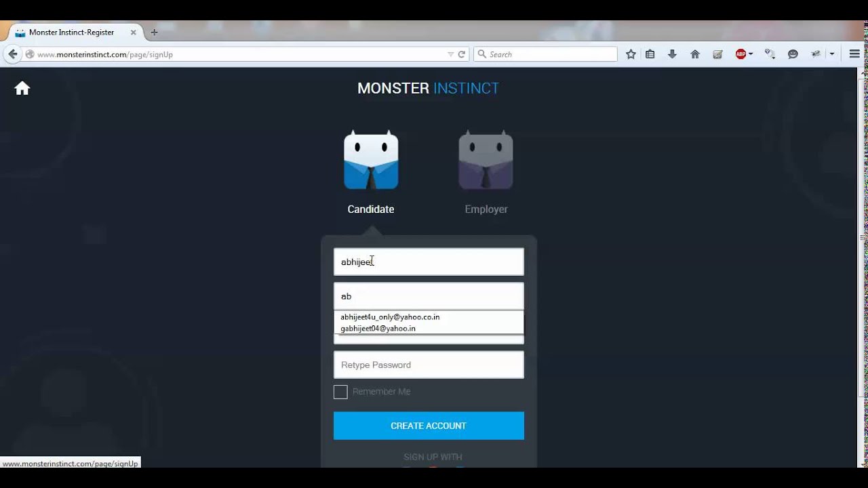868x488 pixels.
Task: Open a new tab with plus button
Action: click(154, 32)
